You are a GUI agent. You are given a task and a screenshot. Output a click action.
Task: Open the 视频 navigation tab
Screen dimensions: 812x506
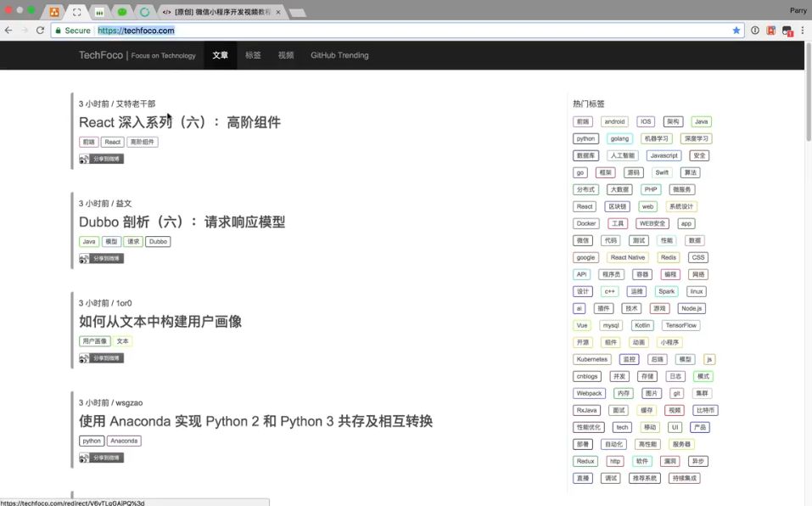coord(286,55)
